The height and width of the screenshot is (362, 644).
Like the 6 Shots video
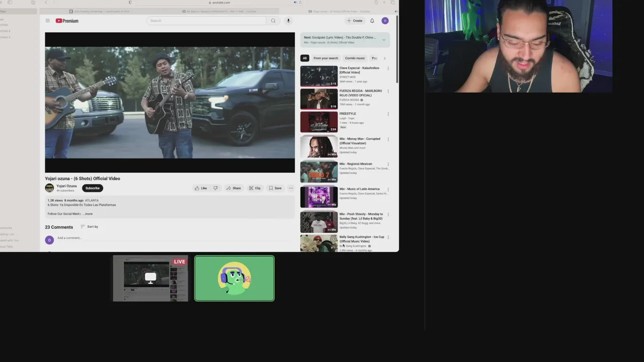click(x=201, y=188)
